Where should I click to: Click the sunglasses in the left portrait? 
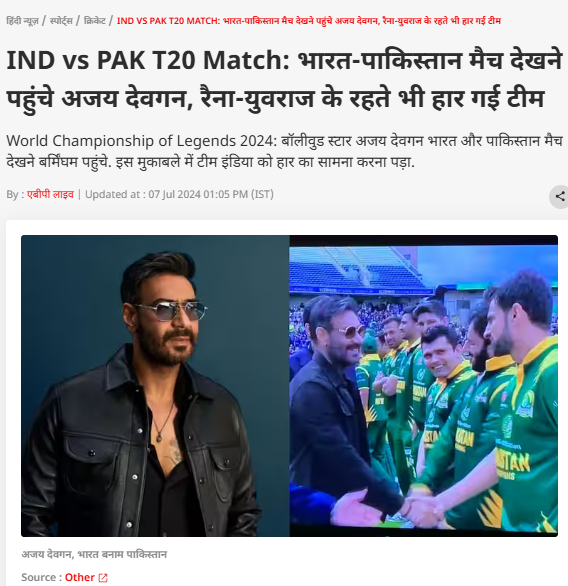tap(170, 311)
